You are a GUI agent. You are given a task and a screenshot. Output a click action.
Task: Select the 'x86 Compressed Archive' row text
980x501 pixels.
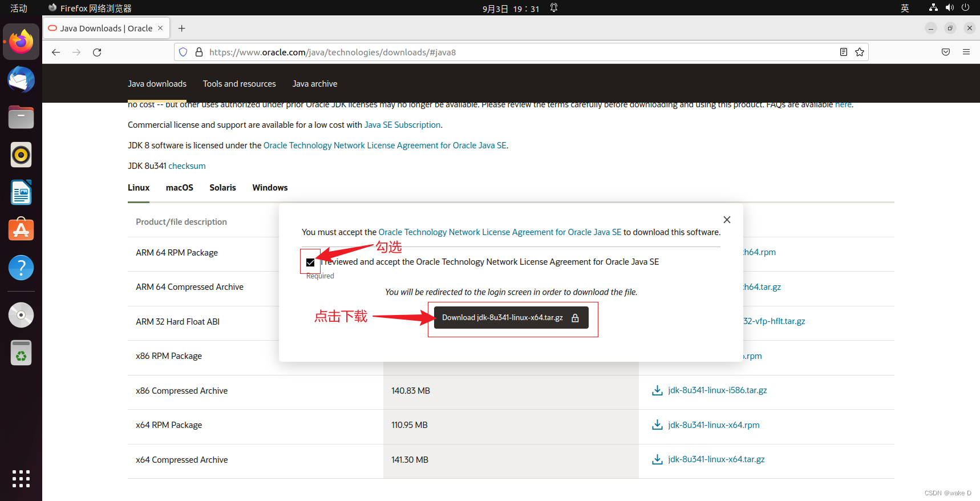click(181, 391)
